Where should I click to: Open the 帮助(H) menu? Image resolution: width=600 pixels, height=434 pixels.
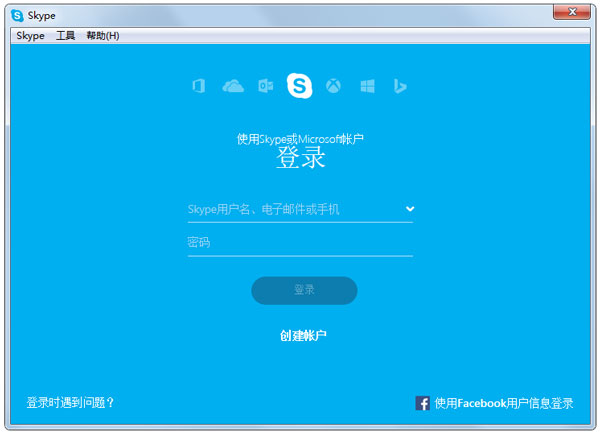tap(103, 36)
